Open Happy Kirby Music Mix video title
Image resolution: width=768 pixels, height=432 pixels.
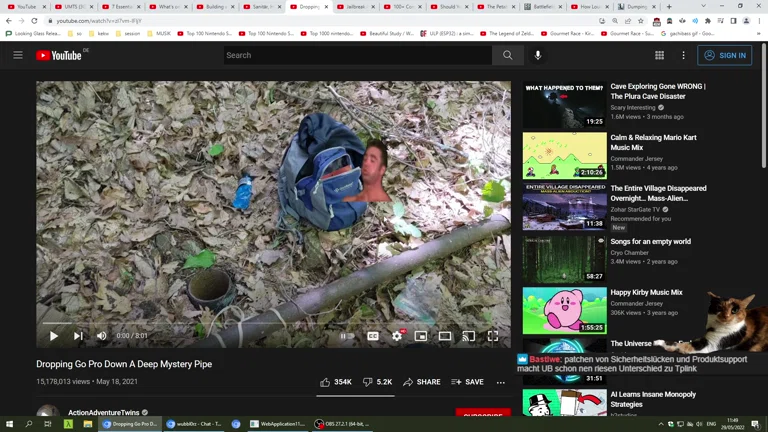coord(646,292)
